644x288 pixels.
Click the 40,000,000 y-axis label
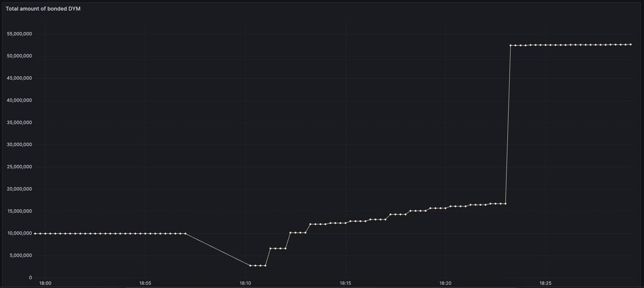tap(20, 100)
